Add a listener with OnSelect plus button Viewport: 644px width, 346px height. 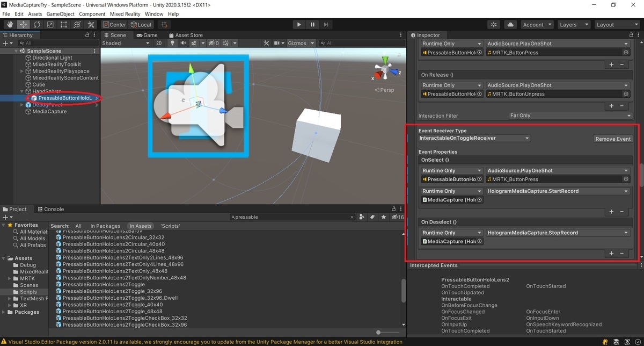[611, 212]
